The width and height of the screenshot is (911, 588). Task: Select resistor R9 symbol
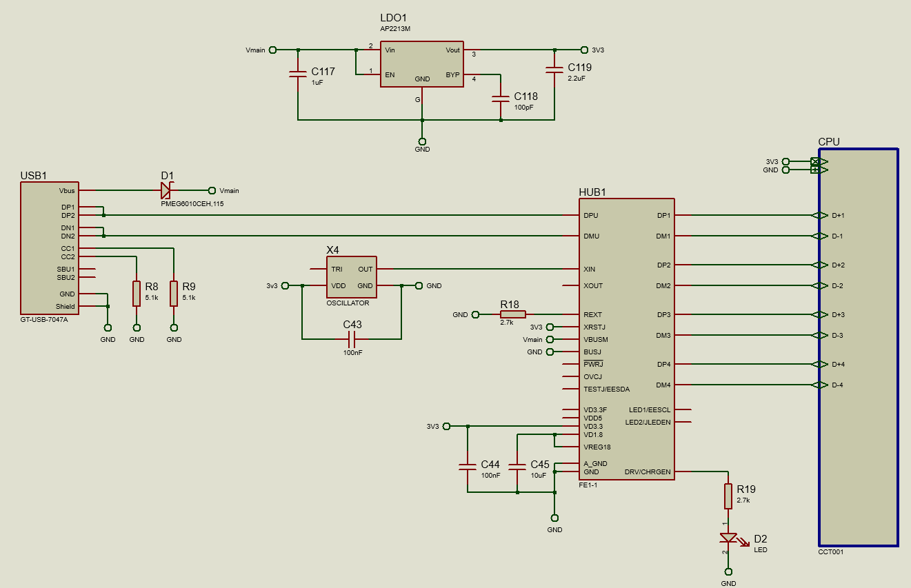174,293
